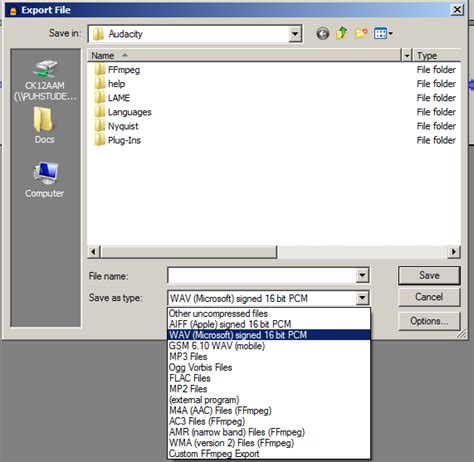Go back to last folder visited
This screenshot has width=474, height=462.
323,34
